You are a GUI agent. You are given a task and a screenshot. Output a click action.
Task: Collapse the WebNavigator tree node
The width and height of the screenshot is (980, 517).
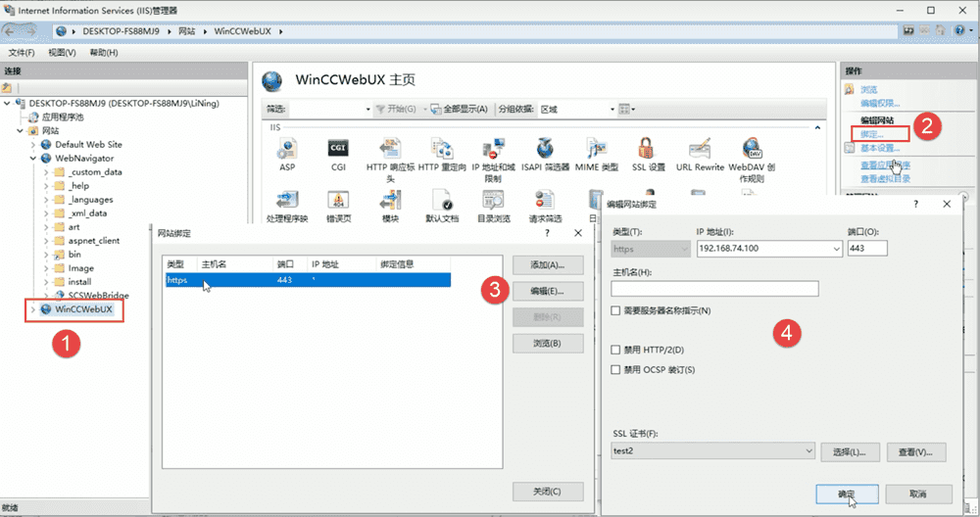pos(34,158)
